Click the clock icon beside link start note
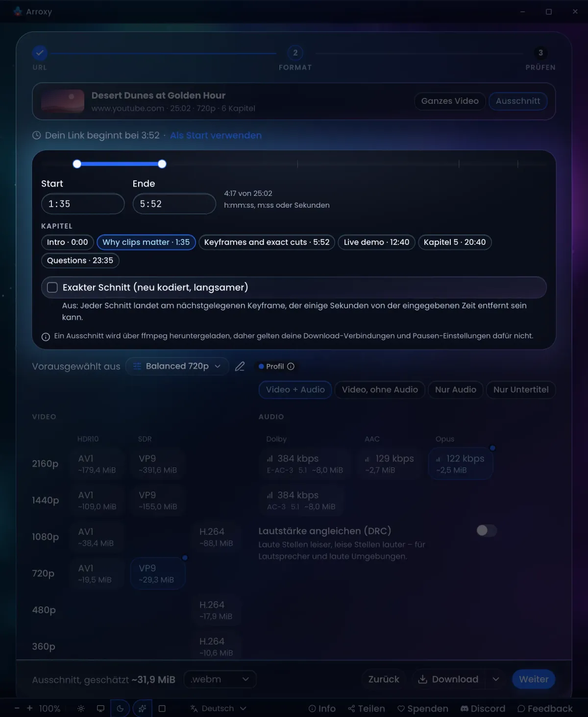Screen dimensions: 588x717 [x=36, y=135]
